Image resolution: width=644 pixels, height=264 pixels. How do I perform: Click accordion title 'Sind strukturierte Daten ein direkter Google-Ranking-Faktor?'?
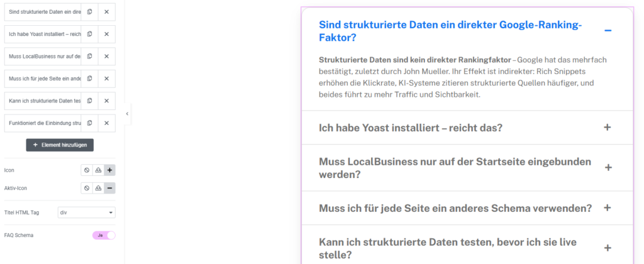(x=450, y=31)
